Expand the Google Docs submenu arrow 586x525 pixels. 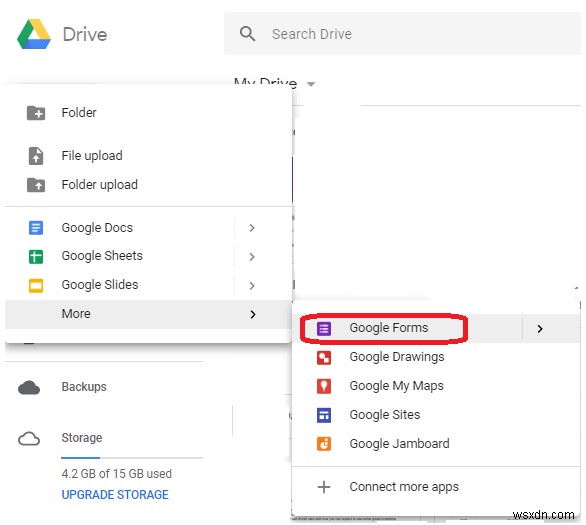click(x=252, y=228)
